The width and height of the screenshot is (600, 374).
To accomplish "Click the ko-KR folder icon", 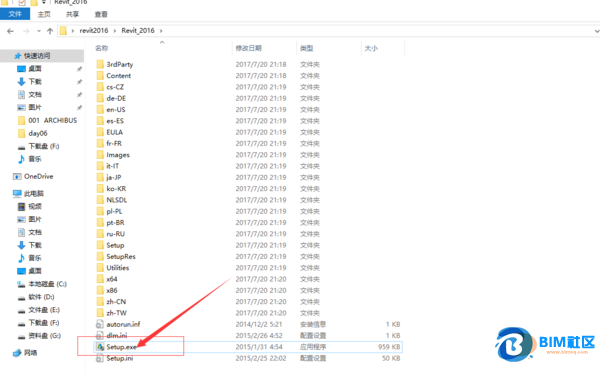I will tap(100, 188).
